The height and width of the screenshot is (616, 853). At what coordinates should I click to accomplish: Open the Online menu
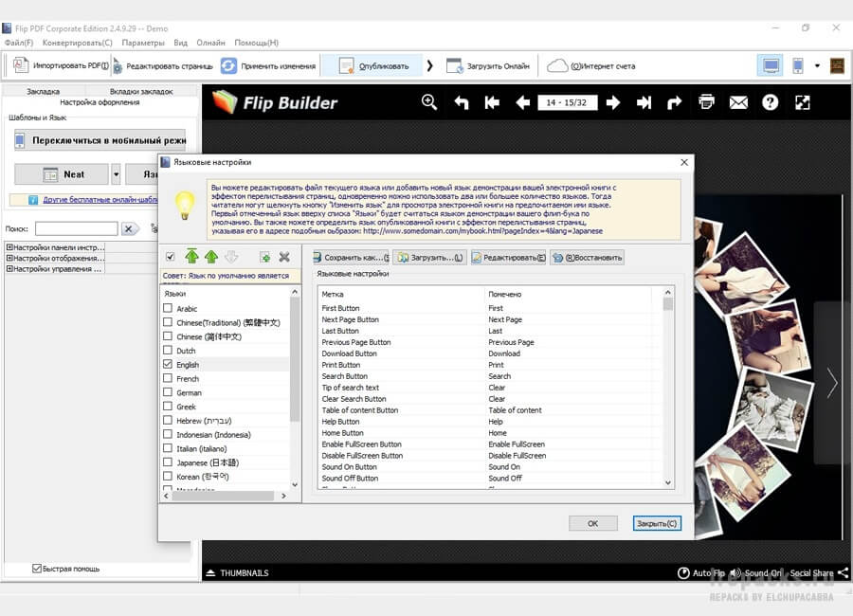210,43
